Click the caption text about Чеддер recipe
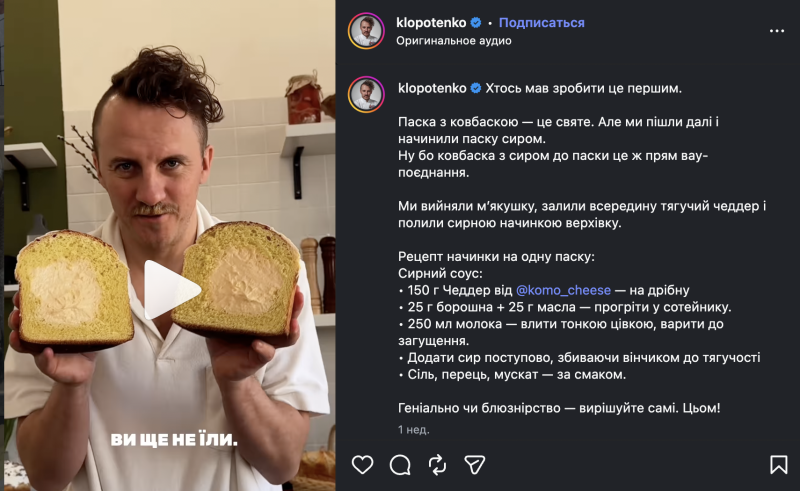 544,290
